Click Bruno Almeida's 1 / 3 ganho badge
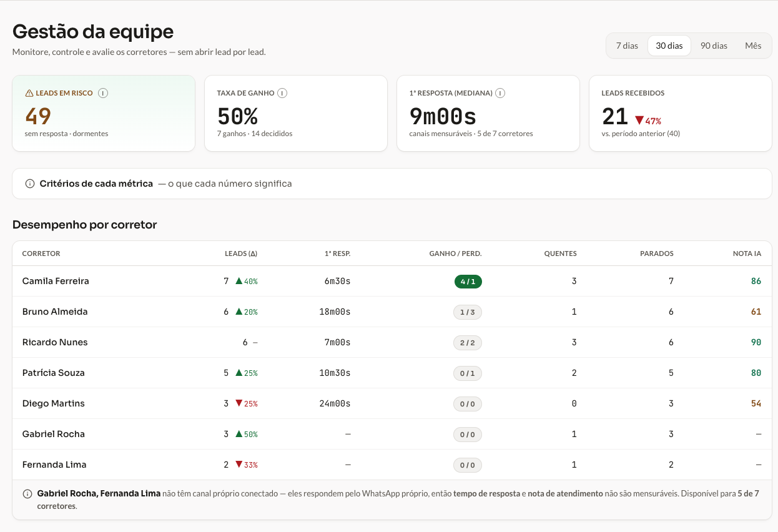This screenshot has width=778, height=532. [x=468, y=312]
